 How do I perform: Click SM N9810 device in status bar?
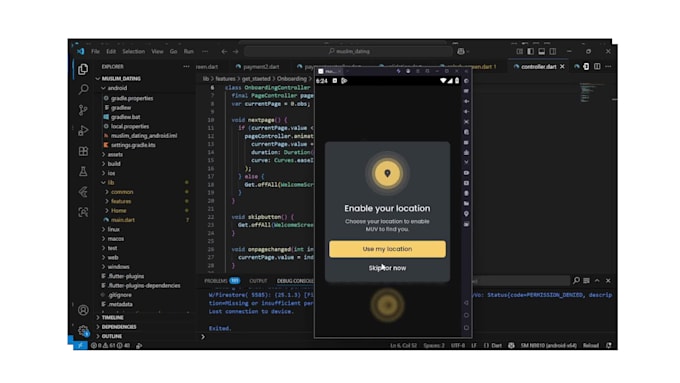548,345
